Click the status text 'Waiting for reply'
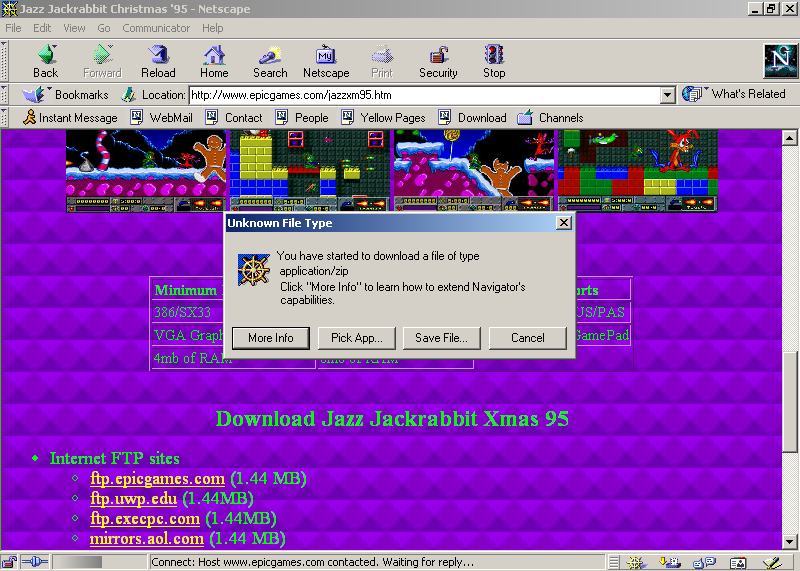 coord(428,562)
